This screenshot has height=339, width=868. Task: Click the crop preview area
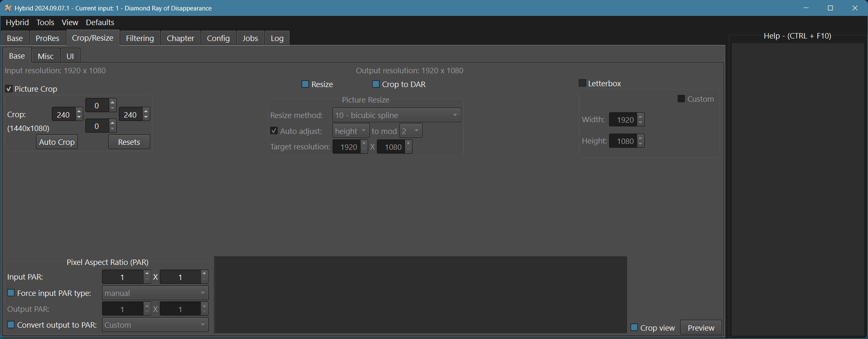coord(420,295)
